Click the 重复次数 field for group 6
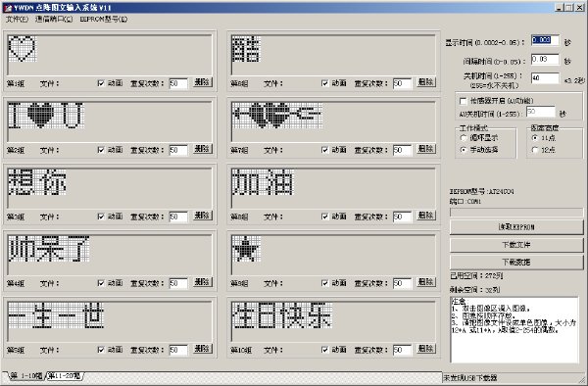This screenshot has width=588, height=386. click(x=402, y=83)
